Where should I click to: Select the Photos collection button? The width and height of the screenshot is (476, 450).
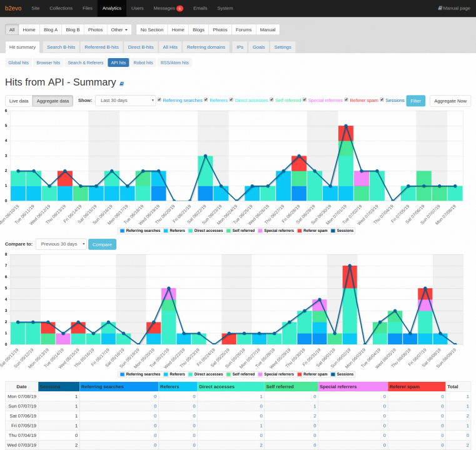point(95,30)
